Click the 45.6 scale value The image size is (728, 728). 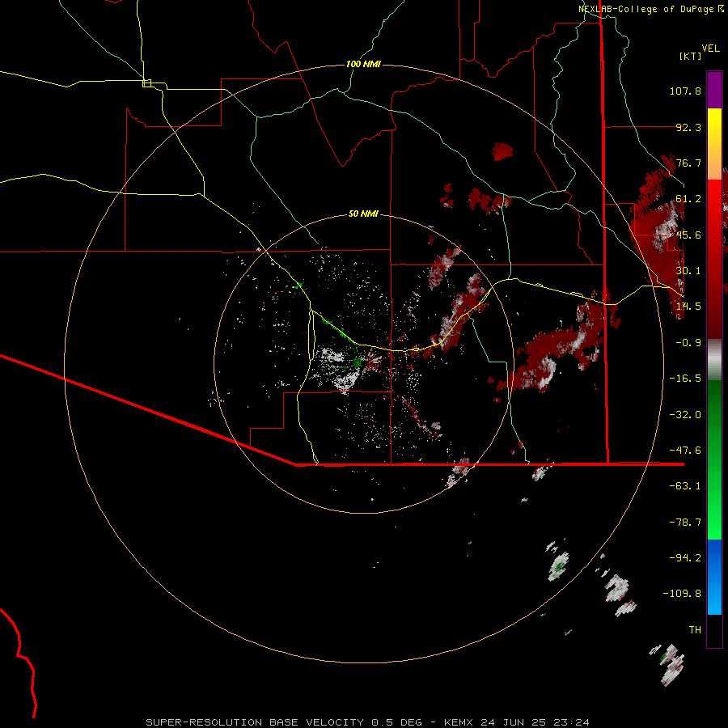click(688, 235)
